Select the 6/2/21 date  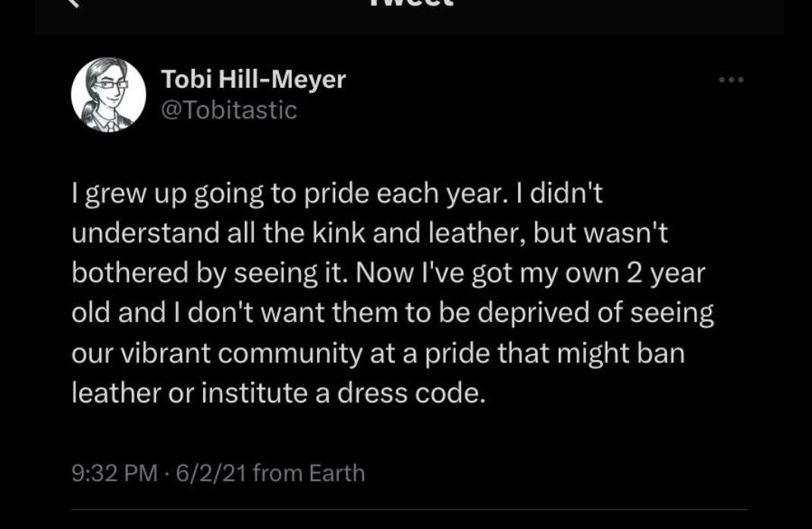click(x=211, y=473)
